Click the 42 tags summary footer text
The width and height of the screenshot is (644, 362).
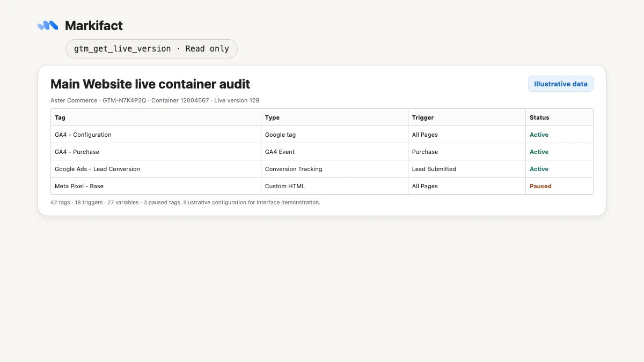pos(185,203)
